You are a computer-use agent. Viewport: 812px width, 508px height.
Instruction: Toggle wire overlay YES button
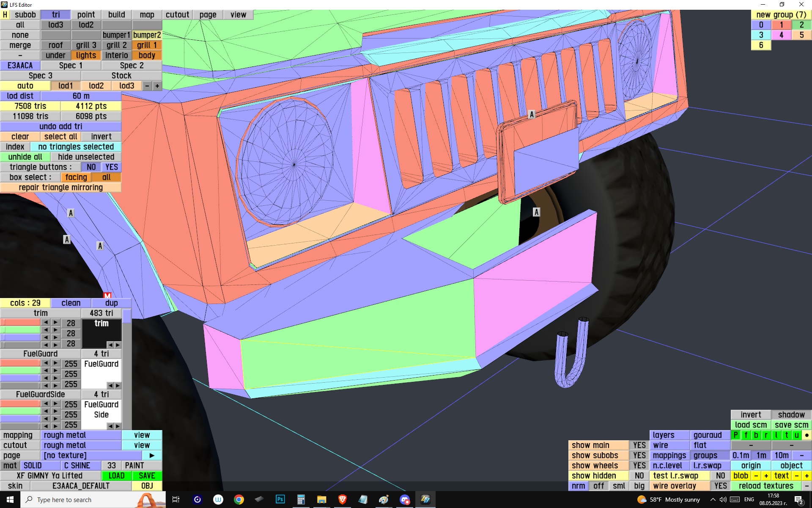pos(720,486)
